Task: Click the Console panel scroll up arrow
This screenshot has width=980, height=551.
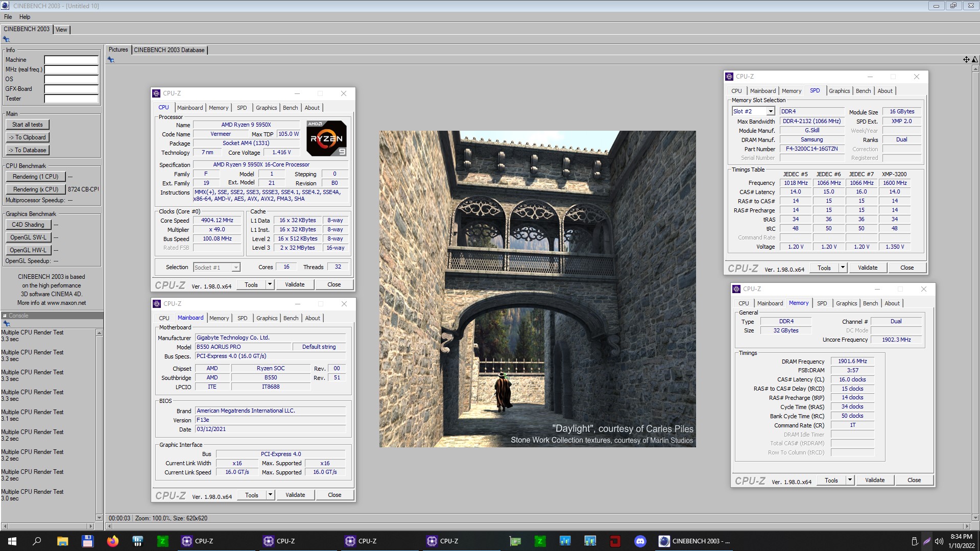Action: 99,333
